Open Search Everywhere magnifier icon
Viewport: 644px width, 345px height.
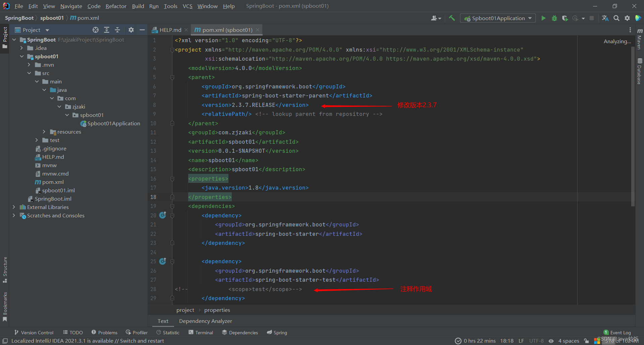(616, 18)
